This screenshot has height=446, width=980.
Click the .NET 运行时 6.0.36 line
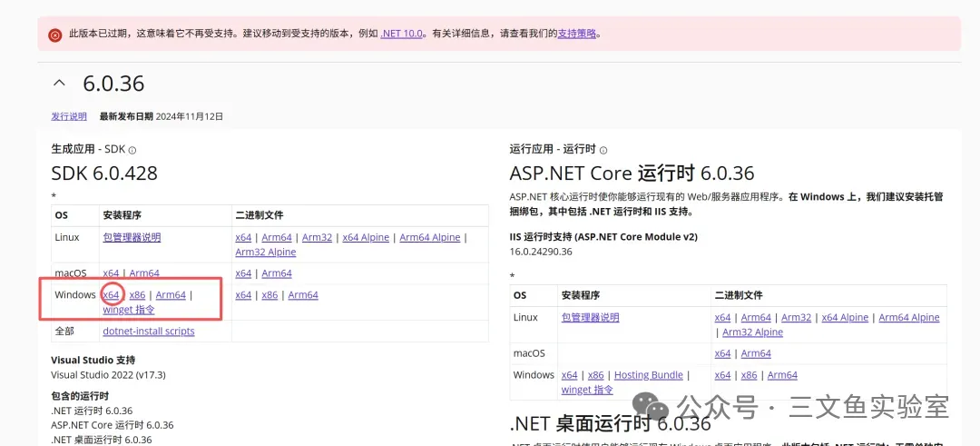(x=92, y=411)
